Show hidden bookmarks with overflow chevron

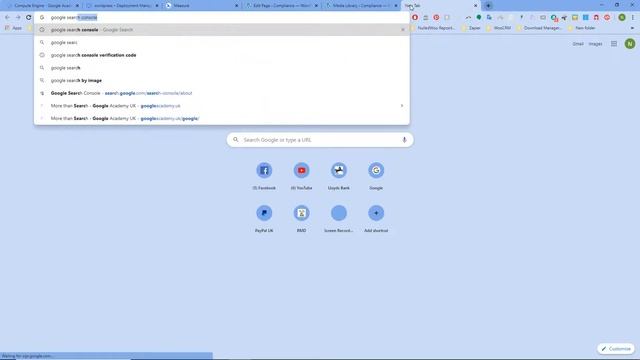(x=632, y=28)
